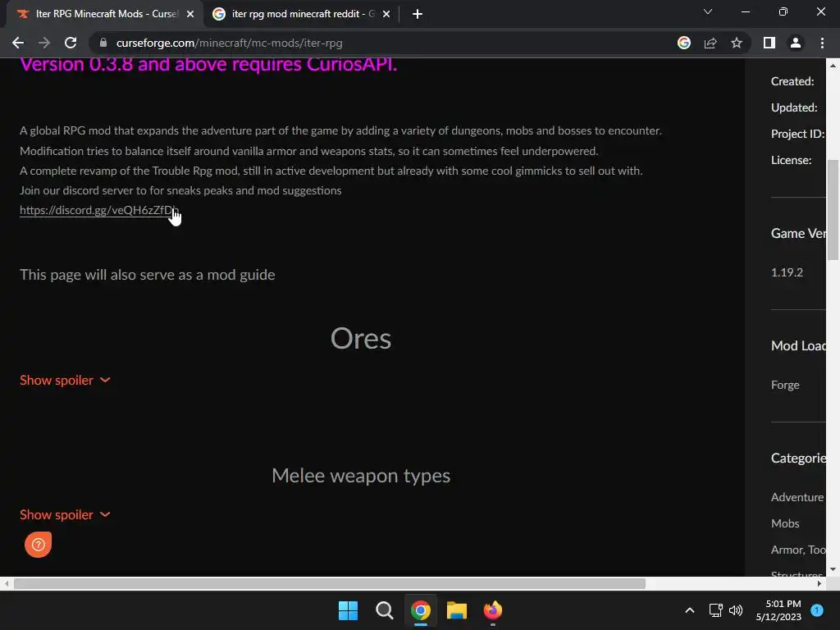Reload the CurseForge page

[x=71, y=43]
